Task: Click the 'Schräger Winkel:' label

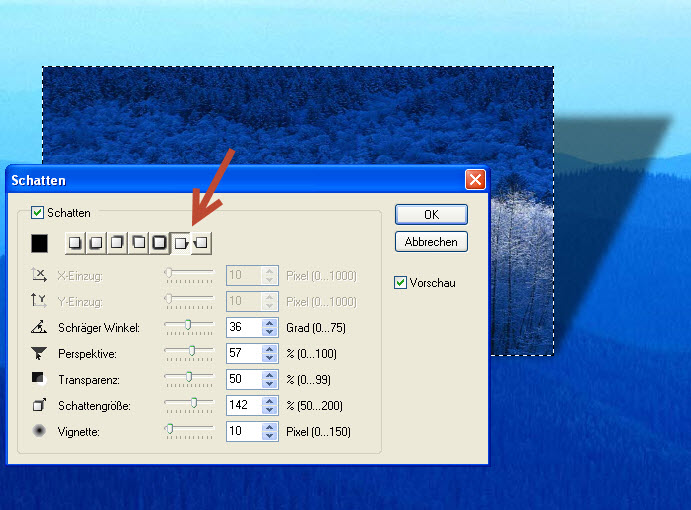Action: point(99,328)
